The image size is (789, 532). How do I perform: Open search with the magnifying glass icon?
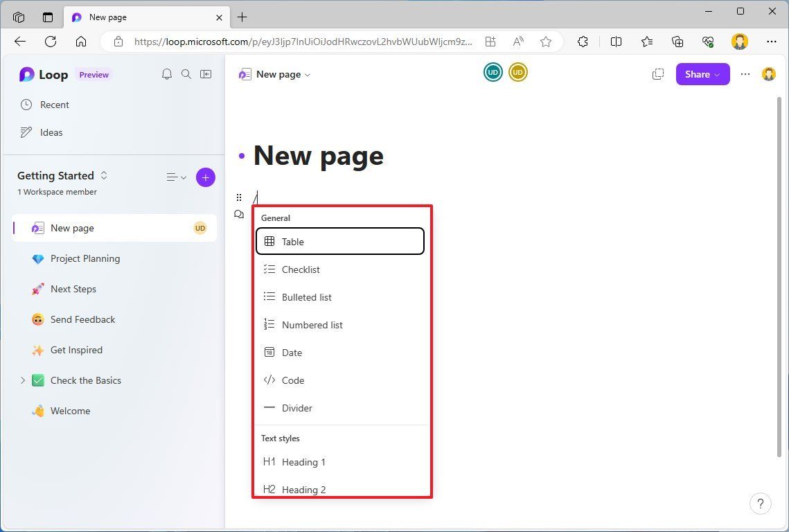pos(186,74)
